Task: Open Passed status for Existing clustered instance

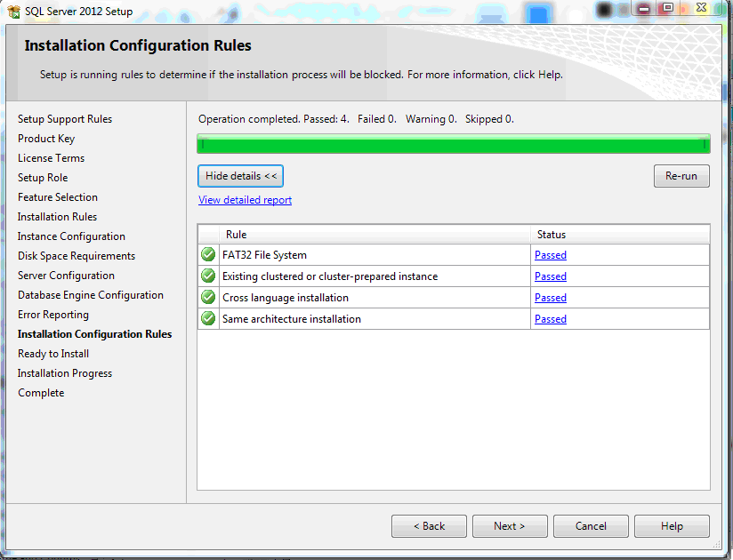Action: [550, 276]
